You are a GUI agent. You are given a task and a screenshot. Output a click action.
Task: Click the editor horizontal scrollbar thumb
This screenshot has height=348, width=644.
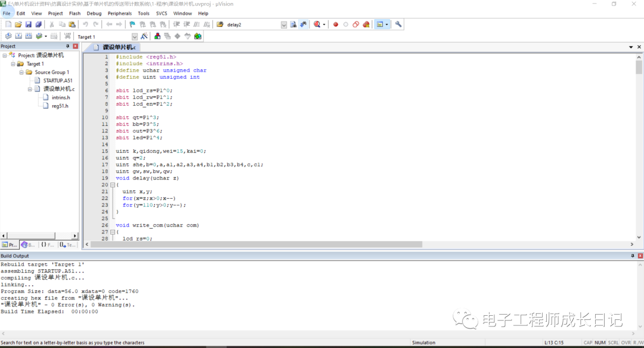tap(256, 245)
